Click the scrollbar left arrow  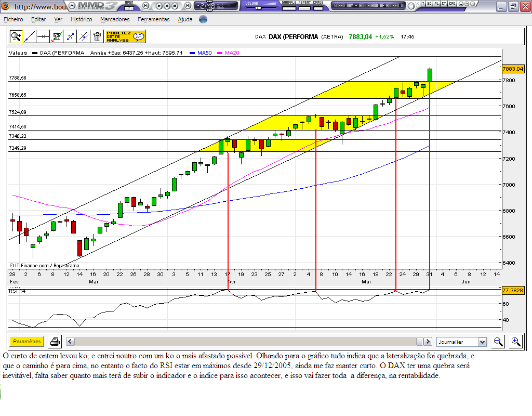tap(70, 342)
